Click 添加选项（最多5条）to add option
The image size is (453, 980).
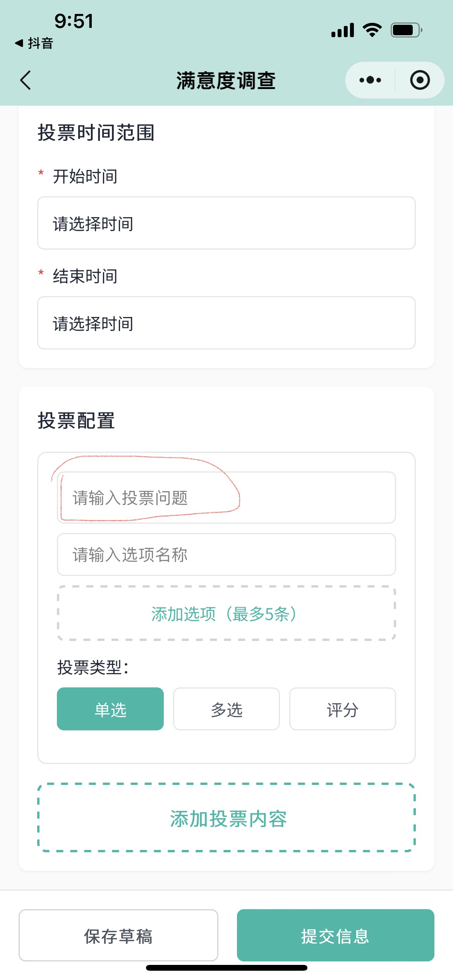click(x=226, y=613)
